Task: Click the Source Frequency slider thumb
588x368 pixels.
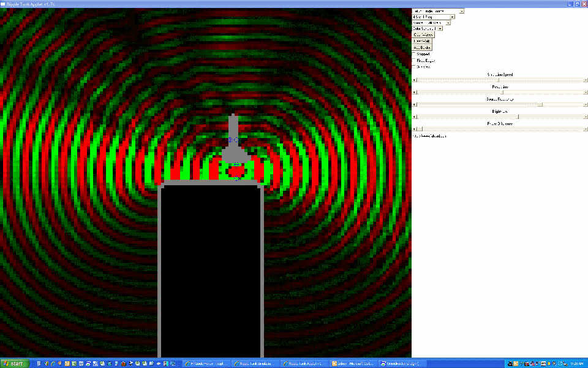Action: click(541, 105)
